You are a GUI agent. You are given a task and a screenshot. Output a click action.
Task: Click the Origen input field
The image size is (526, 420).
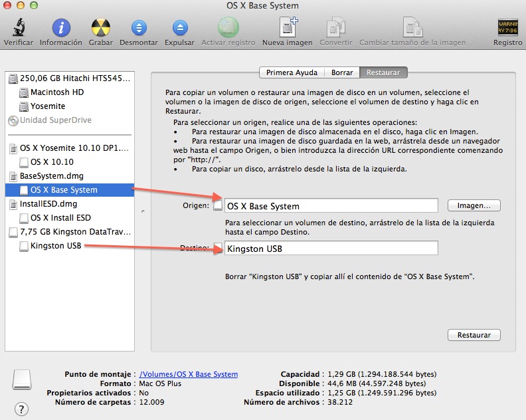[x=331, y=205]
